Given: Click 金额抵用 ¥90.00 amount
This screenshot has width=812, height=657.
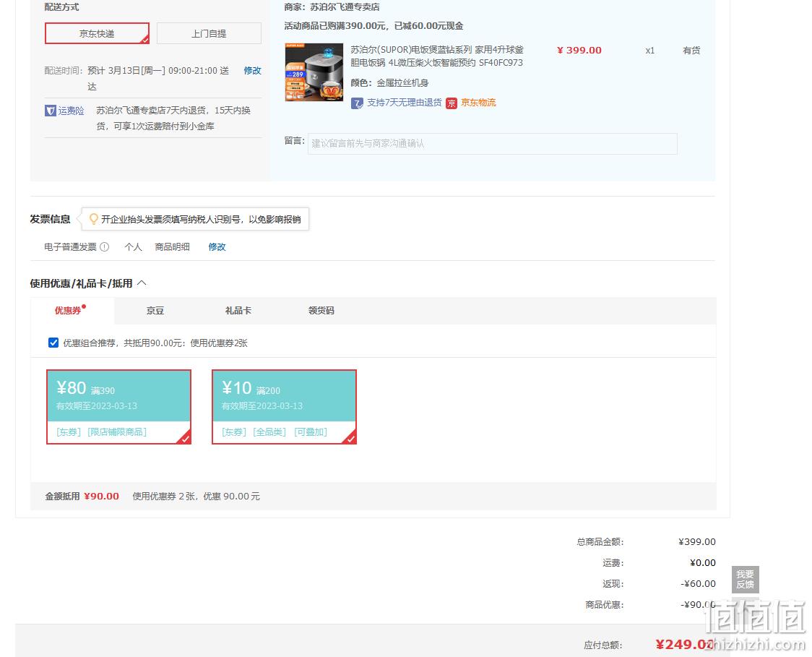Looking at the screenshot, I should click(101, 497).
